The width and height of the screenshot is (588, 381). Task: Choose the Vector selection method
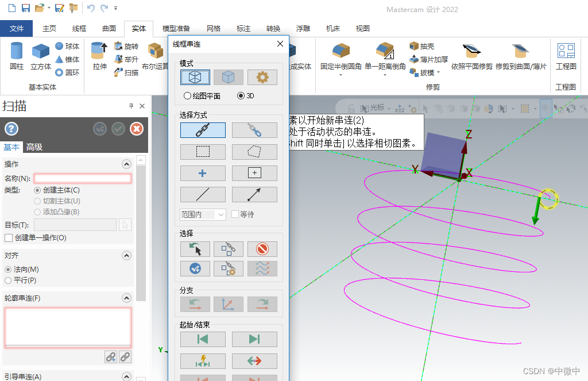point(254,194)
